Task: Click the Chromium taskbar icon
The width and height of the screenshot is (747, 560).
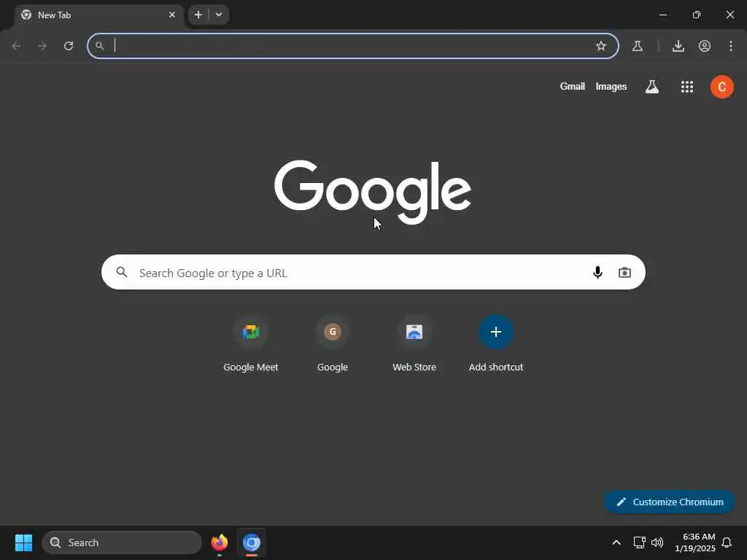Action: point(252,542)
